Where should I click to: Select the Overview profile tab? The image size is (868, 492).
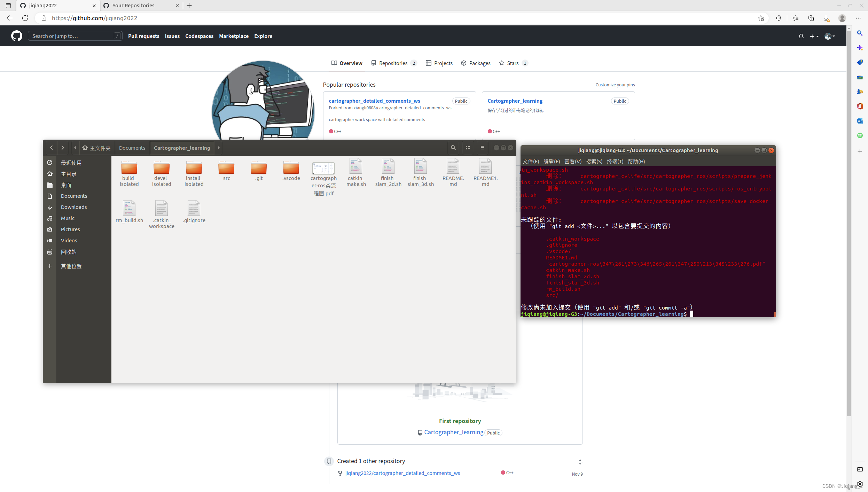pyautogui.click(x=347, y=63)
